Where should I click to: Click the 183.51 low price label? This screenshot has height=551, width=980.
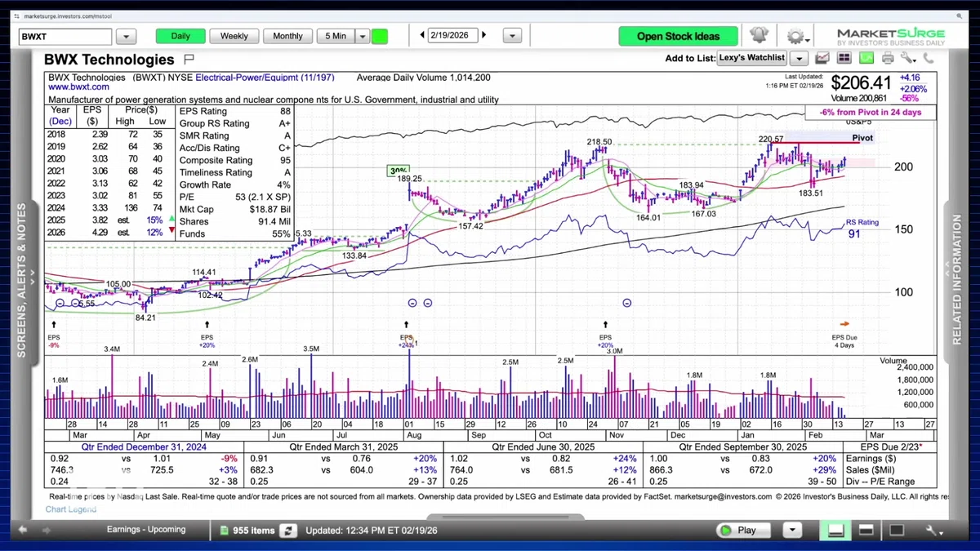[811, 193]
